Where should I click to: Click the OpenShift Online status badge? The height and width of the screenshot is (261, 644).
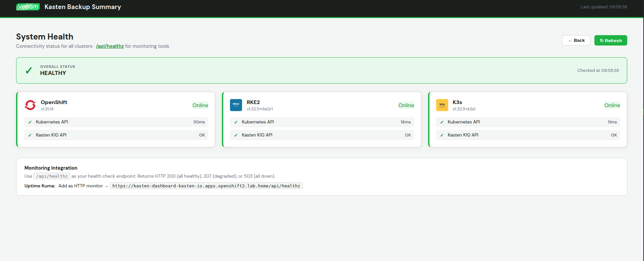coord(200,105)
